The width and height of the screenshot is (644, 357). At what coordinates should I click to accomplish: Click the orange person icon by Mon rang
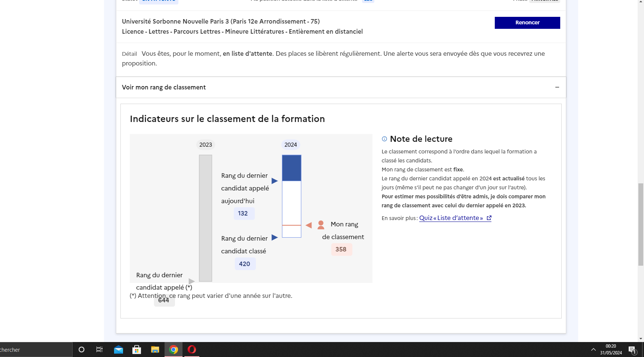[x=321, y=225]
